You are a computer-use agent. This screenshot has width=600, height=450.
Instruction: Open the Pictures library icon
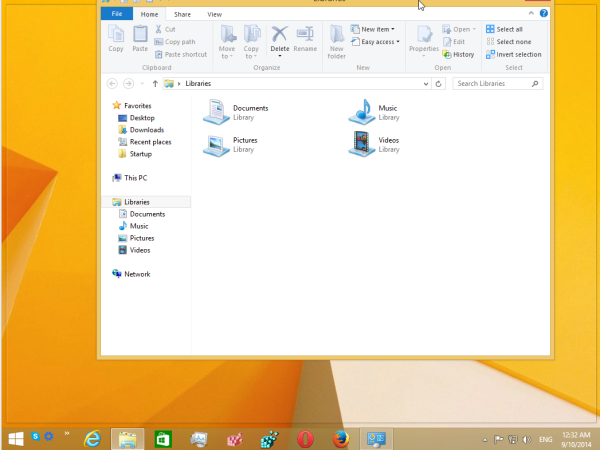tap(216, 145)
